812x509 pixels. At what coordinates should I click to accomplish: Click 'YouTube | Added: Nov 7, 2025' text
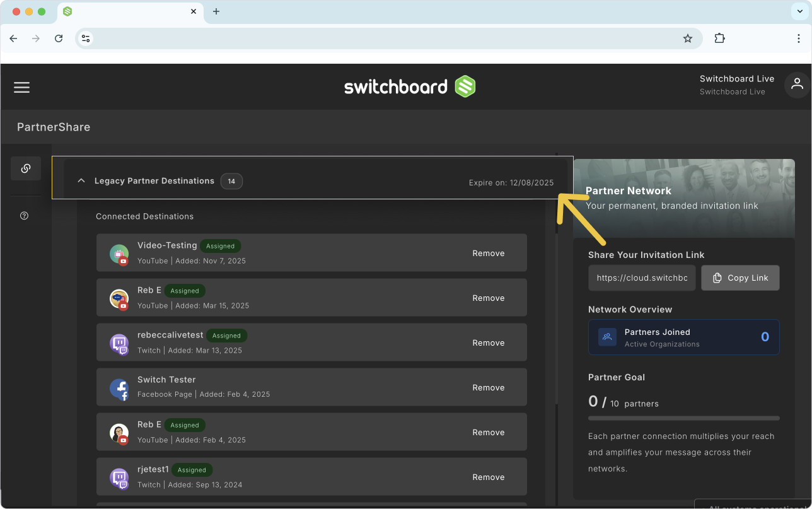pos(192,261)
